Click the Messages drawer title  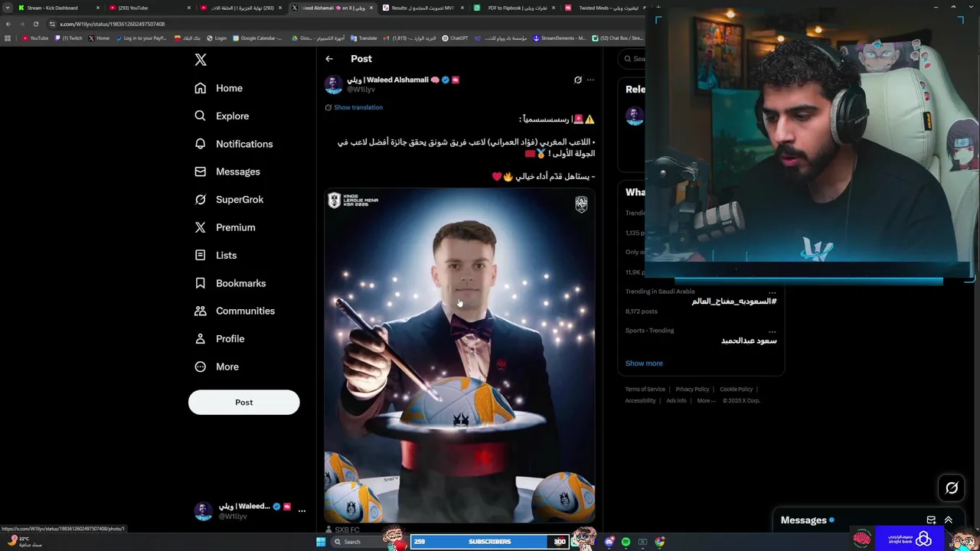click(x=803, y=520)
